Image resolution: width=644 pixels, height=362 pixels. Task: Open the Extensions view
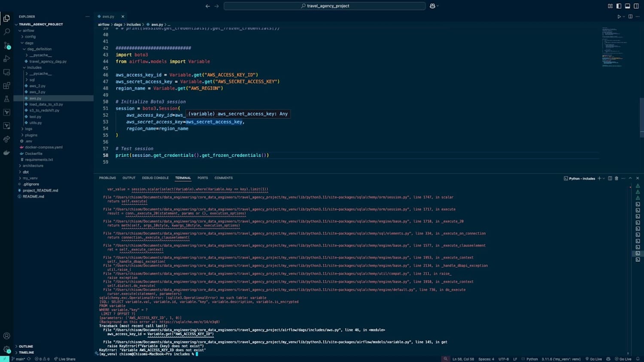(6, 85)
